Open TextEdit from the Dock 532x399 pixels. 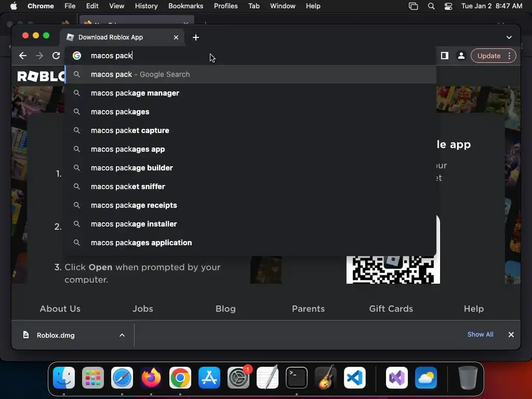click(x=268, y=378)
